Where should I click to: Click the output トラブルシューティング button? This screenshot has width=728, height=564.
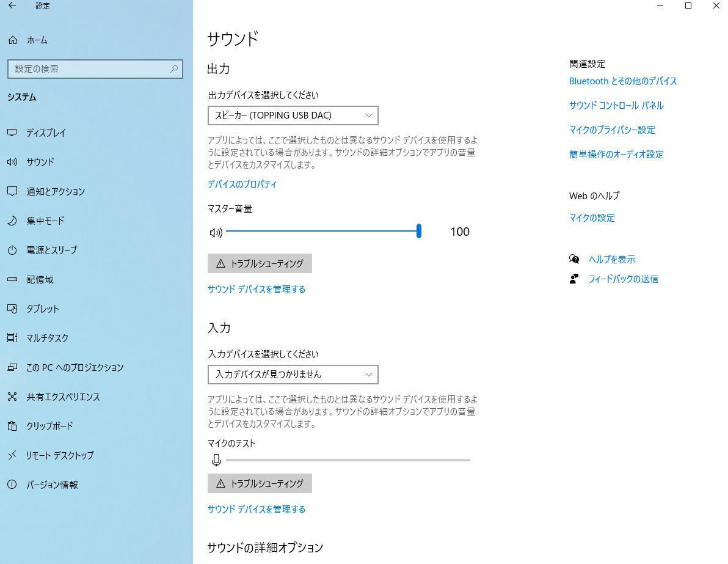(x=260, y=263)
